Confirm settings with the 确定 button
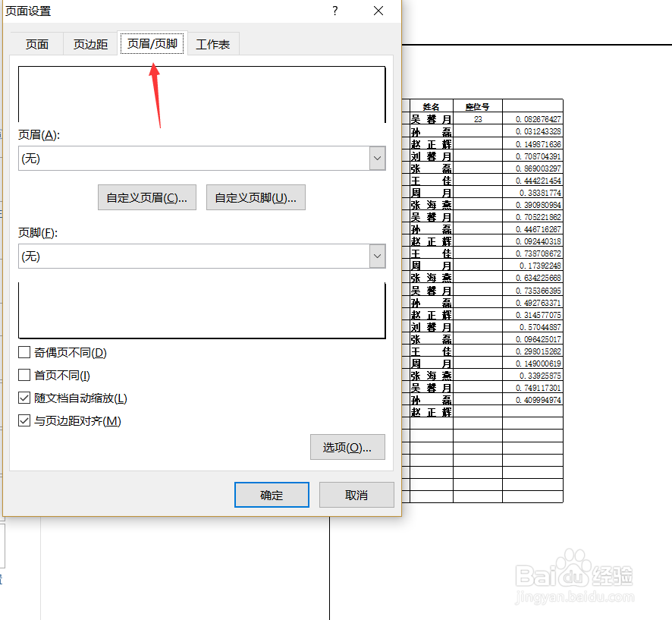 pyautogui.click(x=272, y=494)
